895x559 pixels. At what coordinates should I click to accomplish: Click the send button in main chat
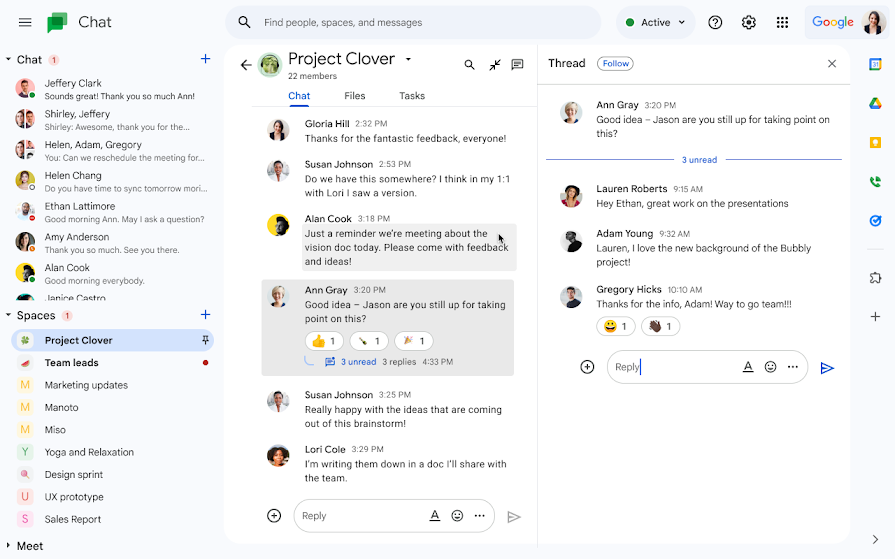point(514,517)
